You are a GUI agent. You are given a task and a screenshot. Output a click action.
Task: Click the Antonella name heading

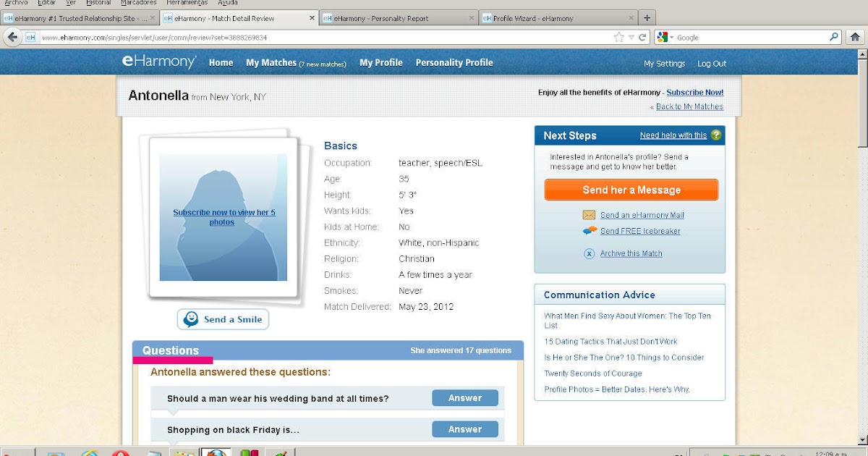[158, 96]
